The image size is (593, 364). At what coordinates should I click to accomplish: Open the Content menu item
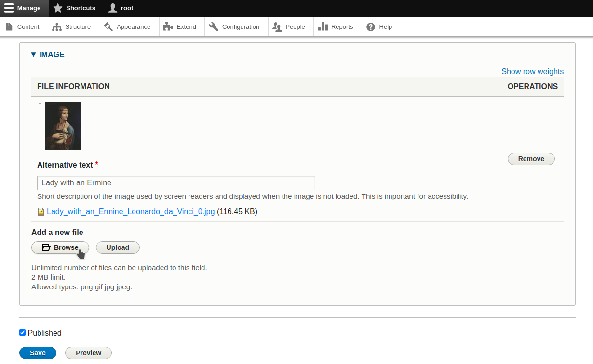coord(24,27)
